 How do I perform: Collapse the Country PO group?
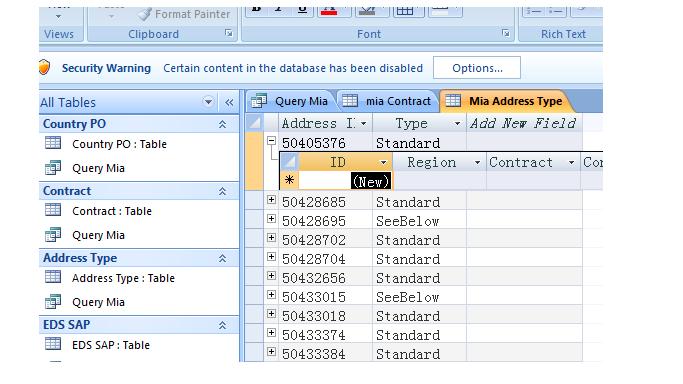222,125
